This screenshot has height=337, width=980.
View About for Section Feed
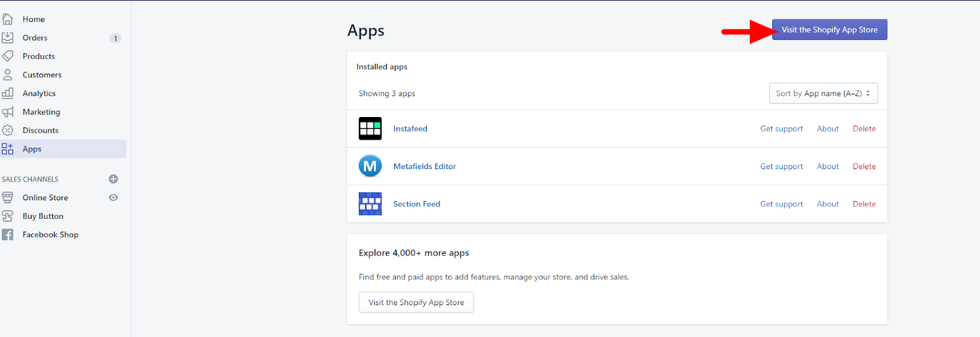coord(827,204)
